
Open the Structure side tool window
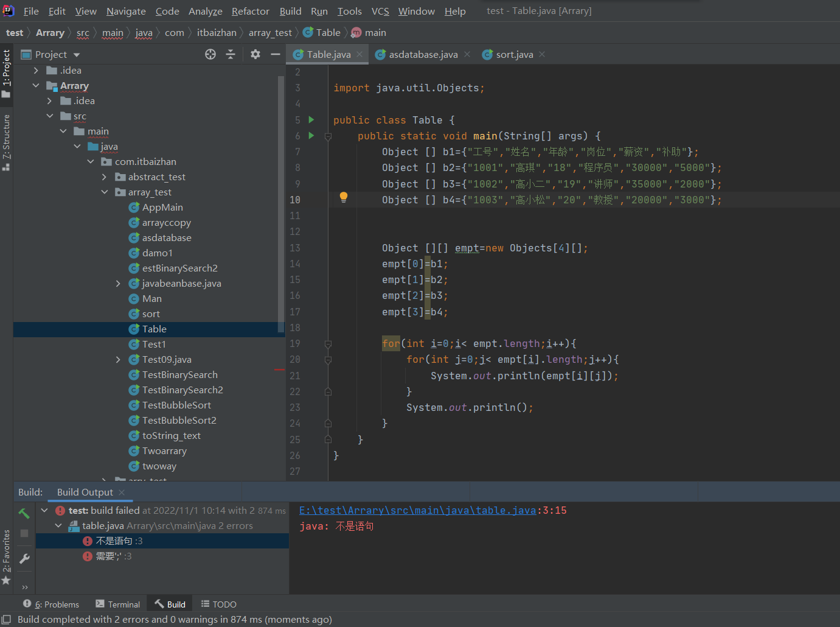pos(6,142)
